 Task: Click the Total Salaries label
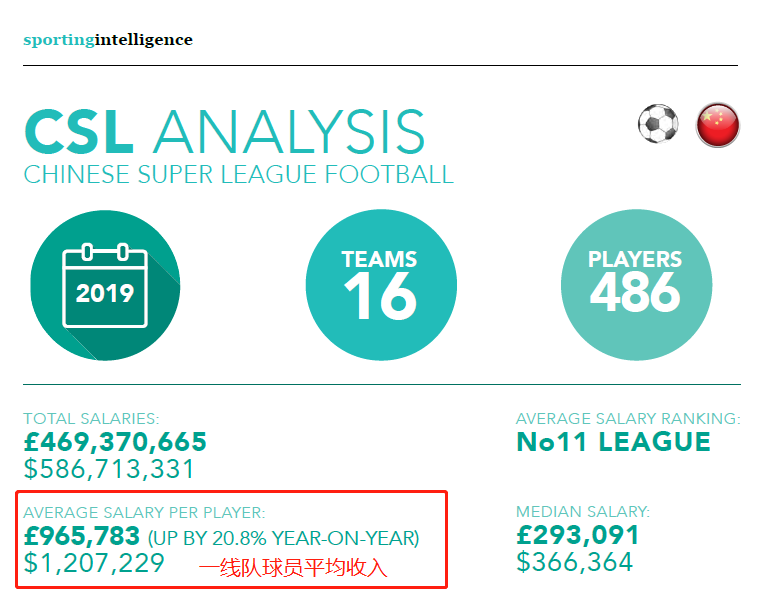click(91, 418)
